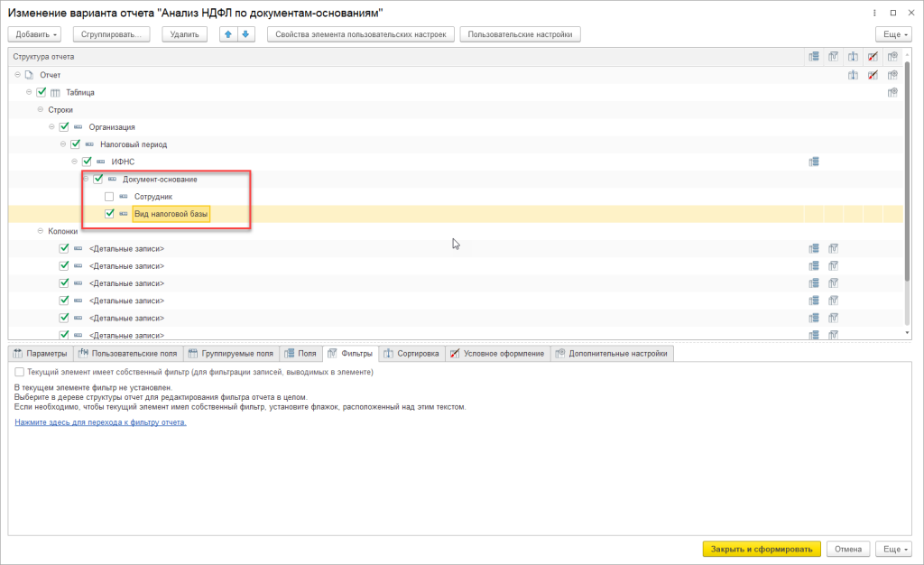The image size is (924, 565).
Task: Click the structure tree vertical scrollbar thumb
Action: click(x=907, y=171)
